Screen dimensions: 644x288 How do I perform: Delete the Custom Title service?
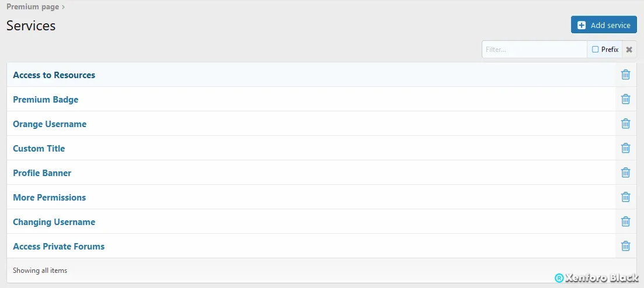625,148
